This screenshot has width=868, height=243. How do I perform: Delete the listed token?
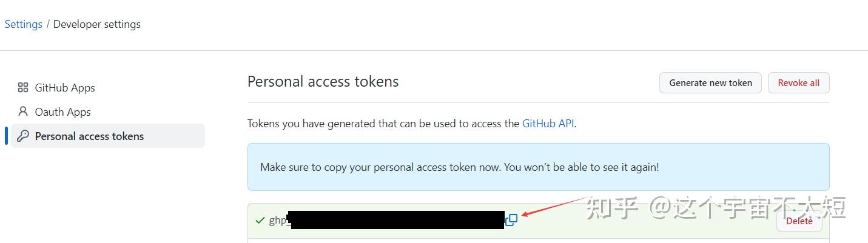pyautogui.click(x=799, y=221)
